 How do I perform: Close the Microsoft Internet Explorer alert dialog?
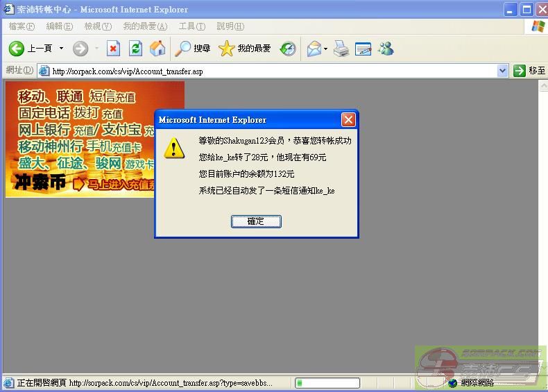(348, 119)
